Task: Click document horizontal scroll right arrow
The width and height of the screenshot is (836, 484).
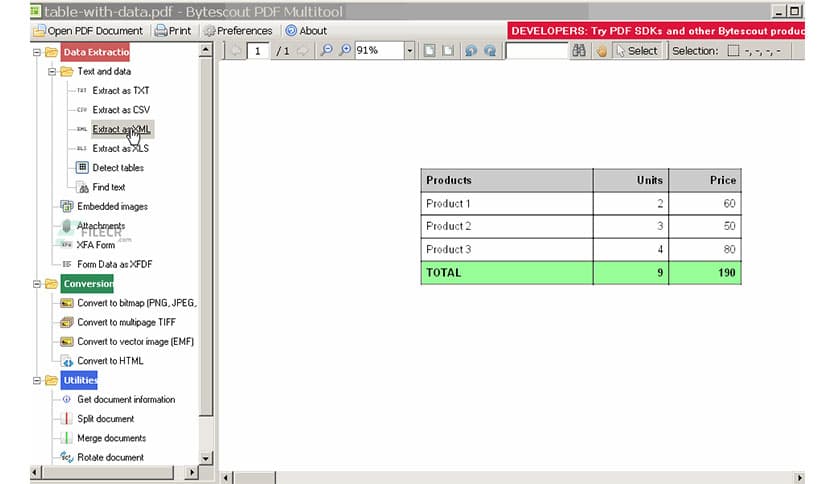Action: point(799,478)
